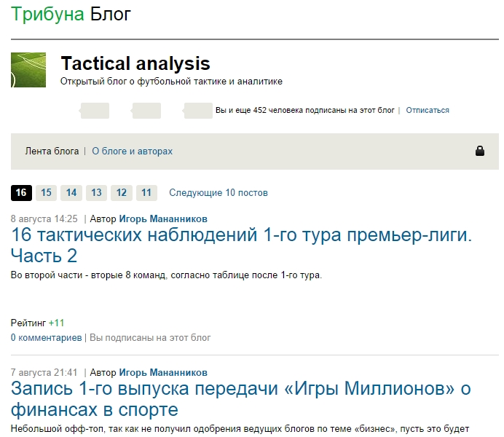Open page 12 of posts

click(122, 193)
